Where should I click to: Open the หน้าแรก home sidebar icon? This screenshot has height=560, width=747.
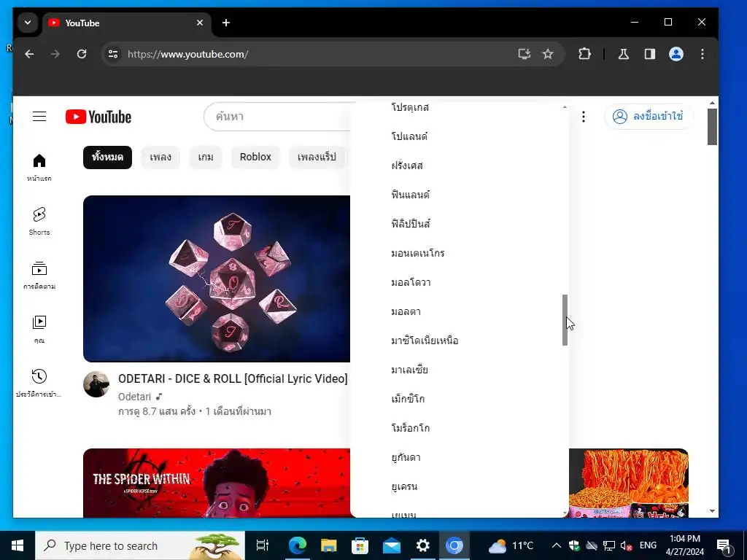[39, 167]
